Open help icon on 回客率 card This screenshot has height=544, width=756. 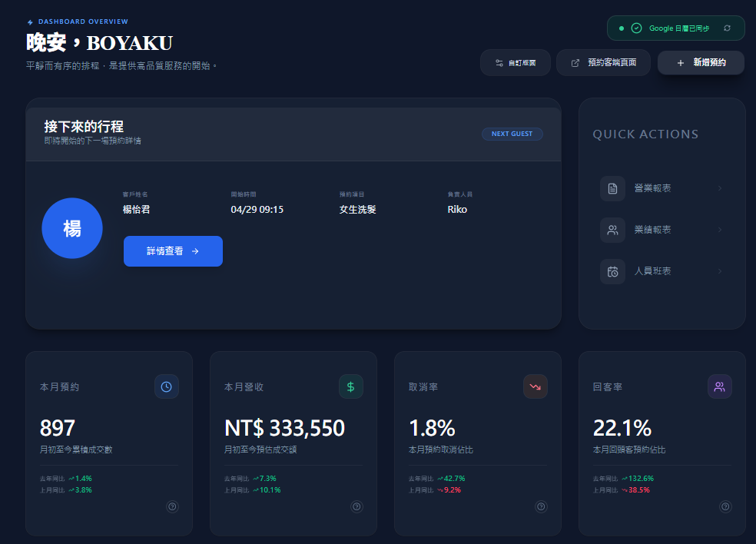point(725,506)
